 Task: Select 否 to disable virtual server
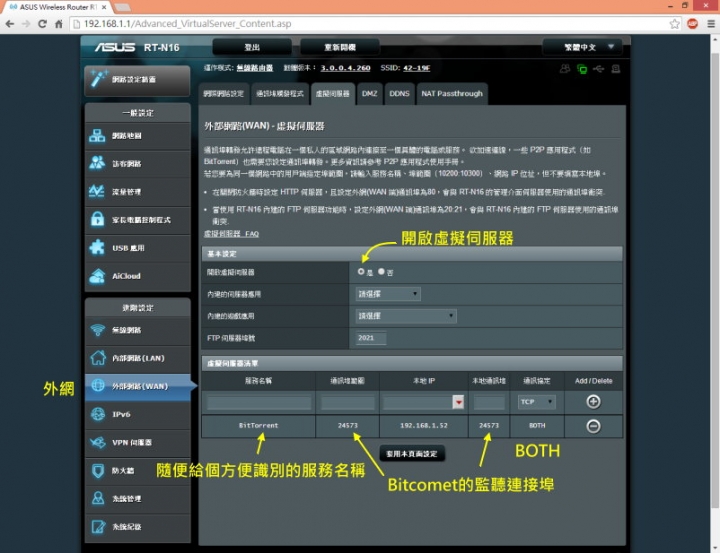(x=381, y=272)
